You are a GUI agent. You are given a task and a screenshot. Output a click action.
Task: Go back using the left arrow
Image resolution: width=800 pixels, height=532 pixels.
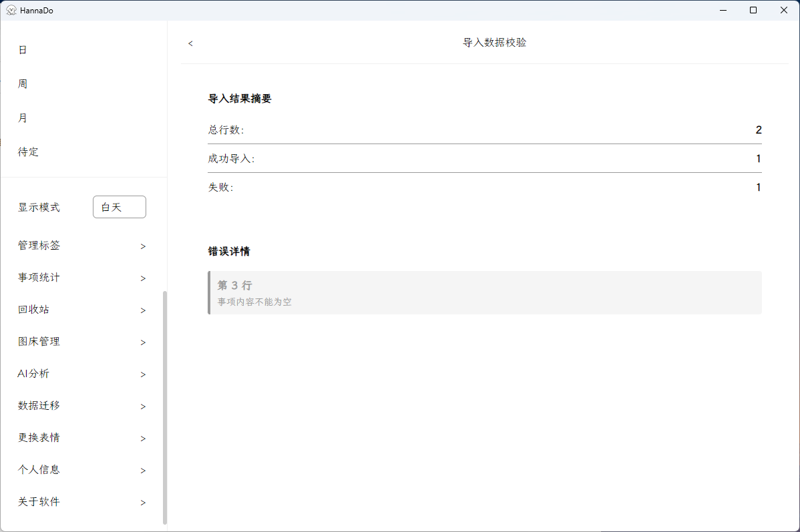[190, 43]
